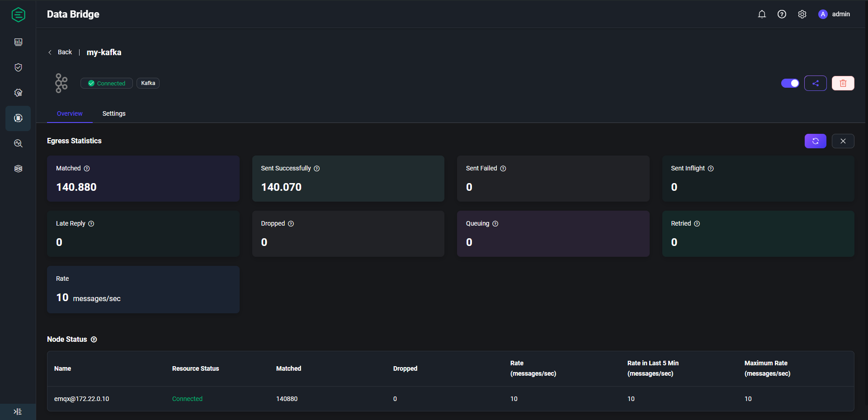
Task: Click the help question mark icon in header
Action: pos(782,14)
